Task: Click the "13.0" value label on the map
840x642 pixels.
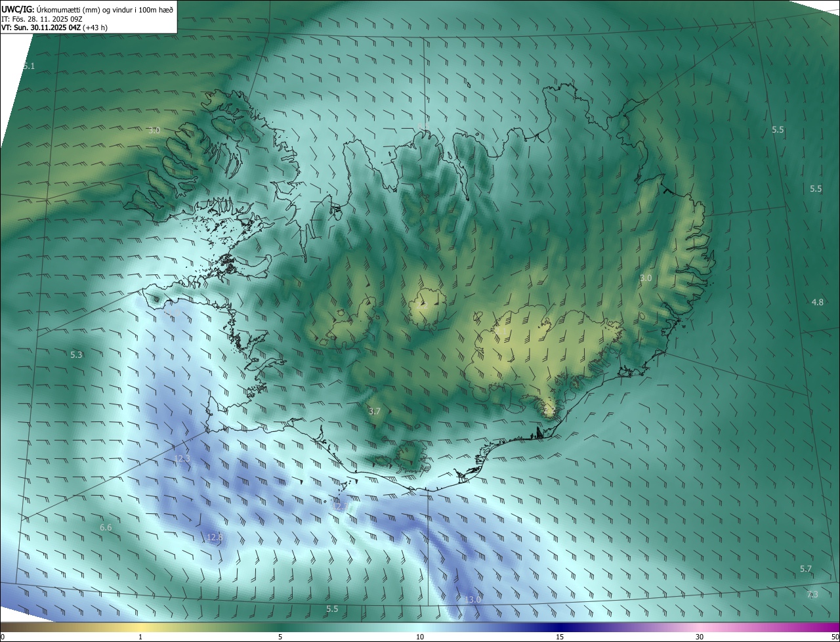Action: 472,599
